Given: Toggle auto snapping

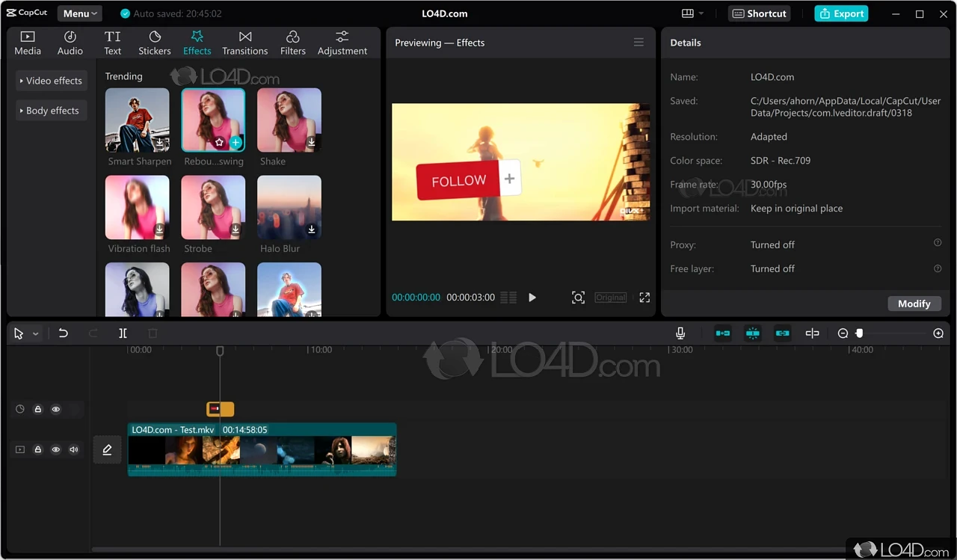Looking at the screenshot, I should [x=753, y=333].
